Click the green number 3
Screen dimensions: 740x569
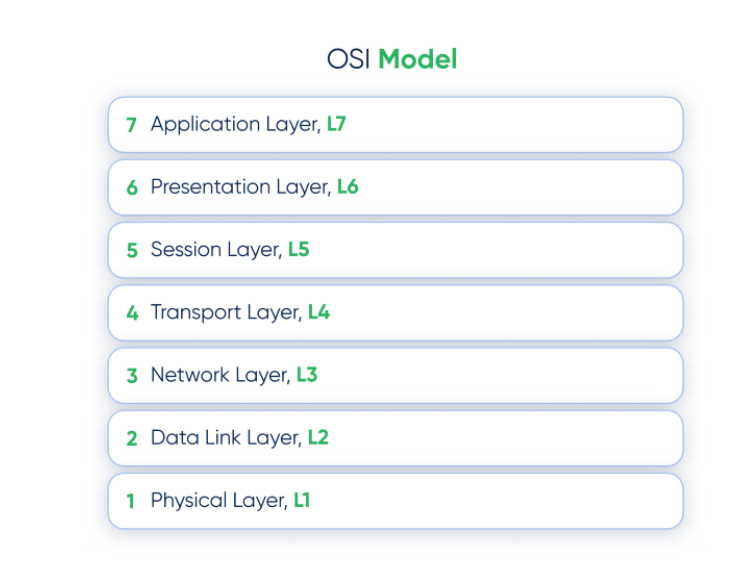pyautogui.click(x=132, y=376)
